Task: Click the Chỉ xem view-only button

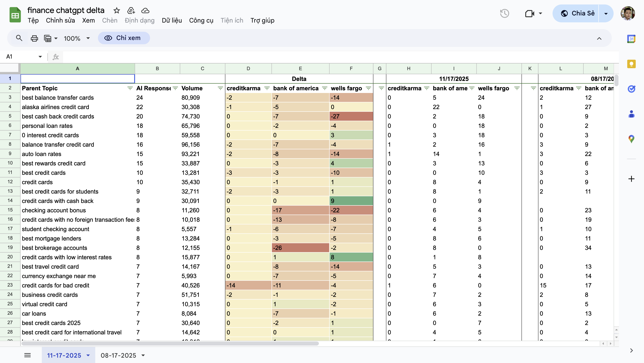Action: coord(124,38)
